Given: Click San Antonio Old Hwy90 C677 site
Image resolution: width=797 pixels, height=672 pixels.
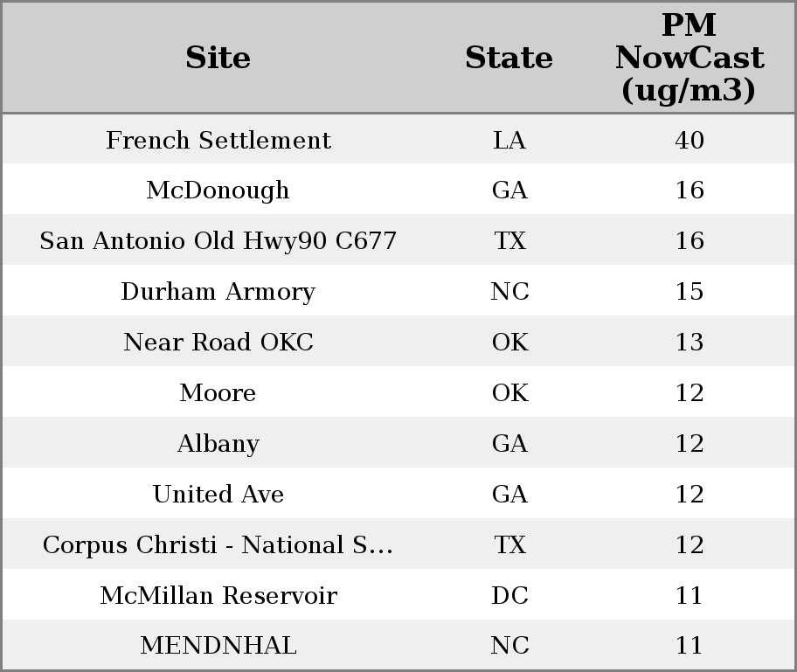Looking at the screenshot, I should 218,241.
